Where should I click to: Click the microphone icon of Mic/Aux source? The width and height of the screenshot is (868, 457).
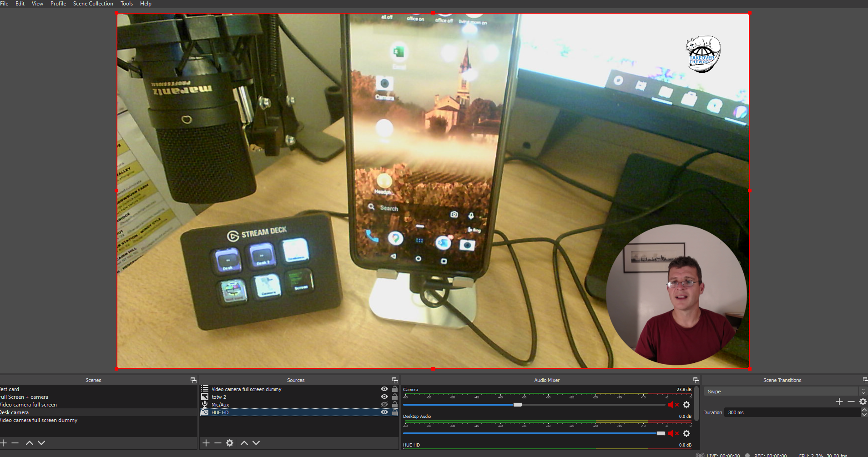205,404
